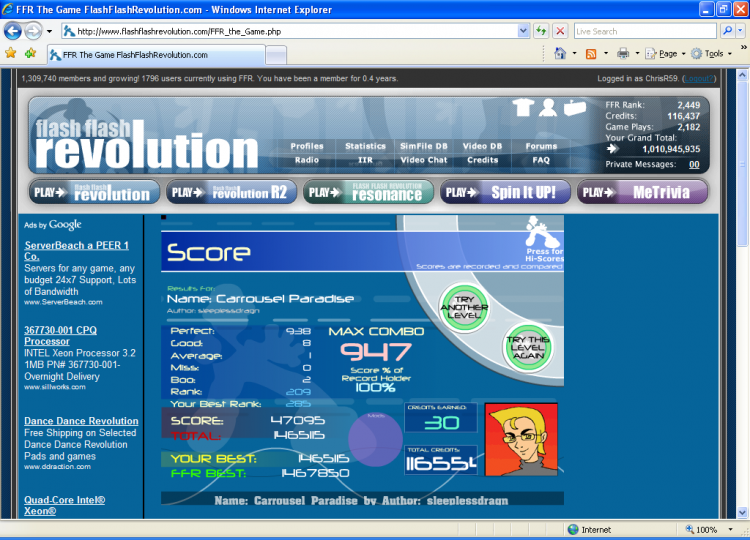Open the recent pages dropdown arrow
This screenshot has height=540, width=750.
(49, 32)
